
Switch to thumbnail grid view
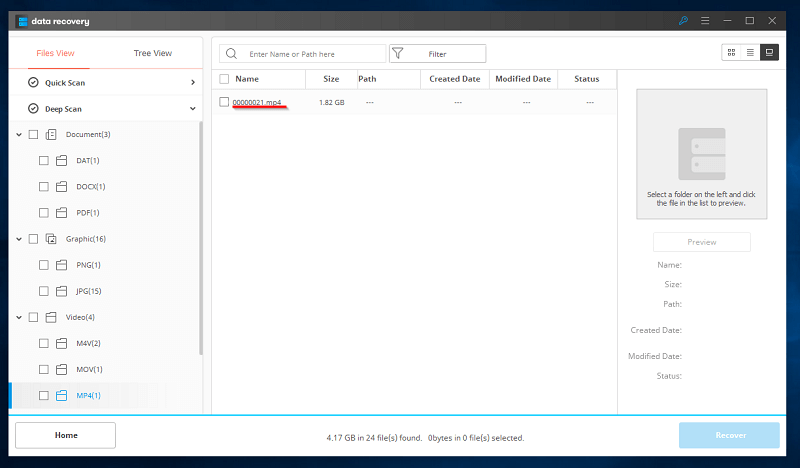click(731, 53)
